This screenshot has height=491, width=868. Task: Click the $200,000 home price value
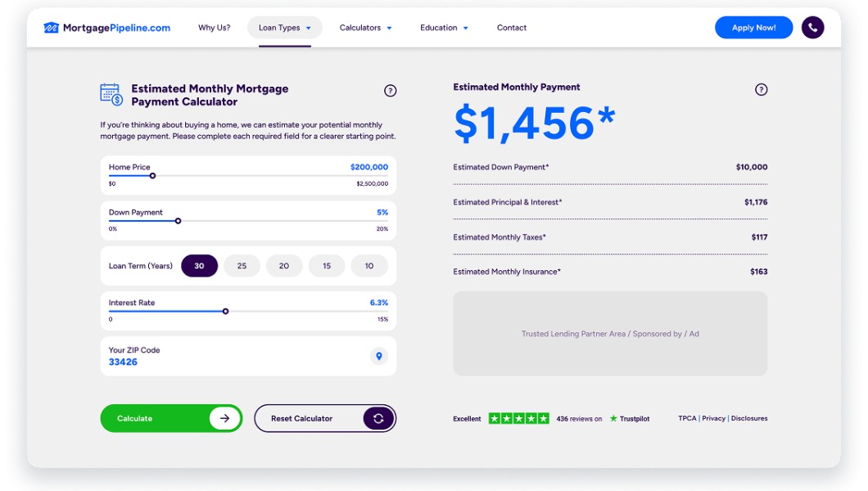coord(369,167)
